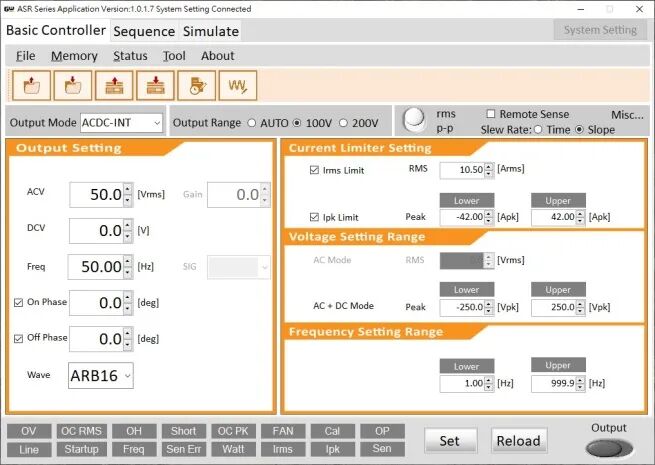This screenshot has width=655, height=465.
Task: Open the Wave ARB16 dropdown
Action: point(101,376)
